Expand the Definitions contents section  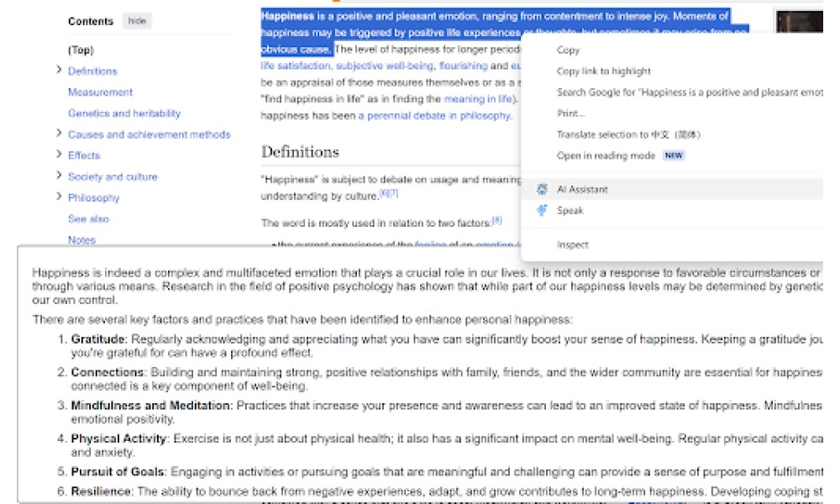[59, 71]
